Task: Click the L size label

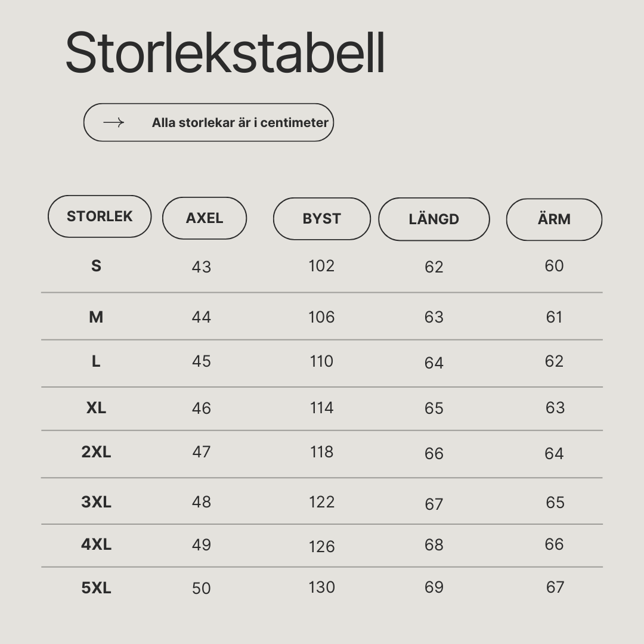Action: (x=96, y=361)
